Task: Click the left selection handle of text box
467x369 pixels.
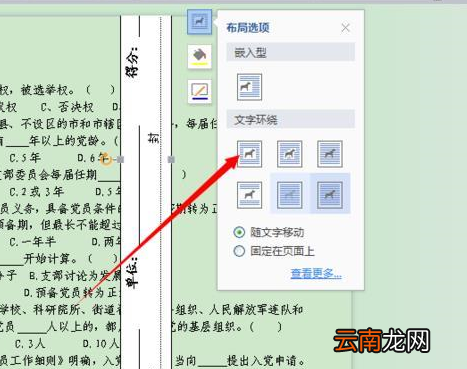Action: (120, 160)
